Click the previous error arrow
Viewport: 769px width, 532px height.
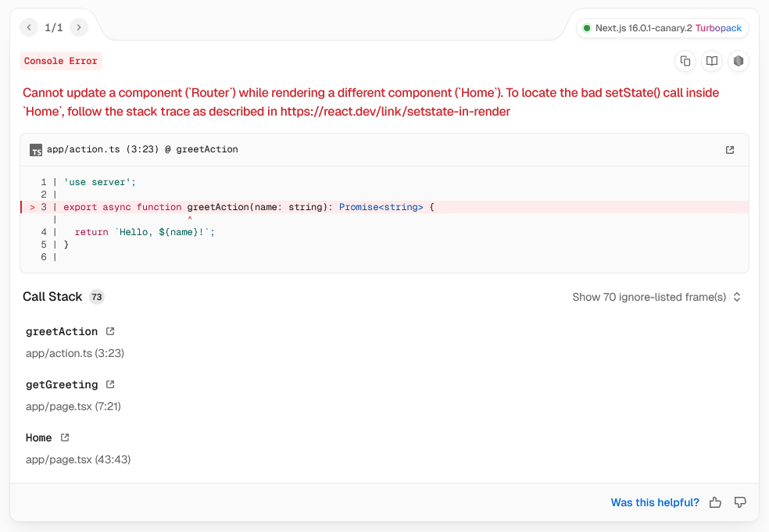[28, 27]
